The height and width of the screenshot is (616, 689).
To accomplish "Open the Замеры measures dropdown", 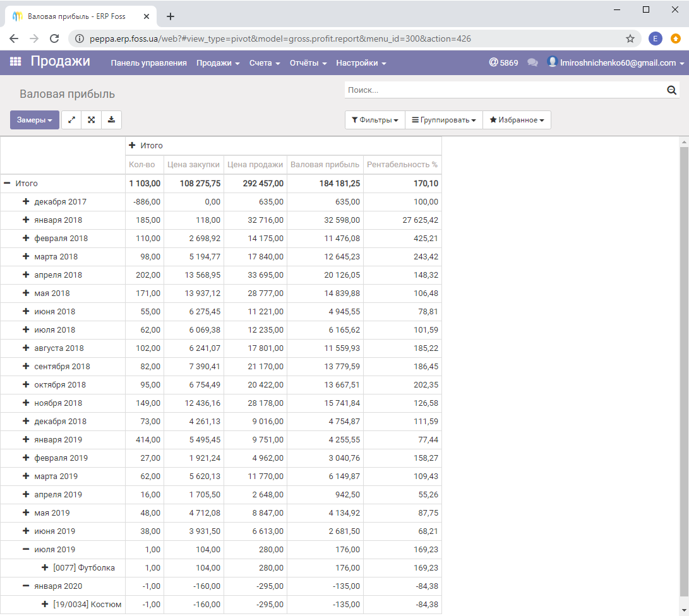I will (35, 120).
